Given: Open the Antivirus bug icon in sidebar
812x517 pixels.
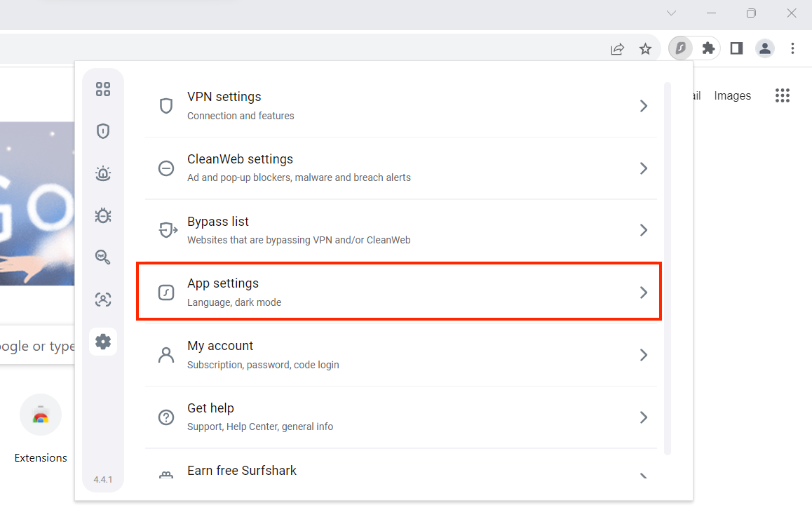Looking at the screenshot, I should 103,215.
